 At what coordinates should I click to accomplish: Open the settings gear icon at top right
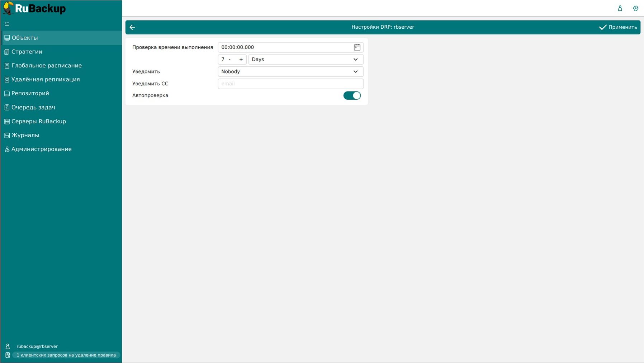(635, 8)
